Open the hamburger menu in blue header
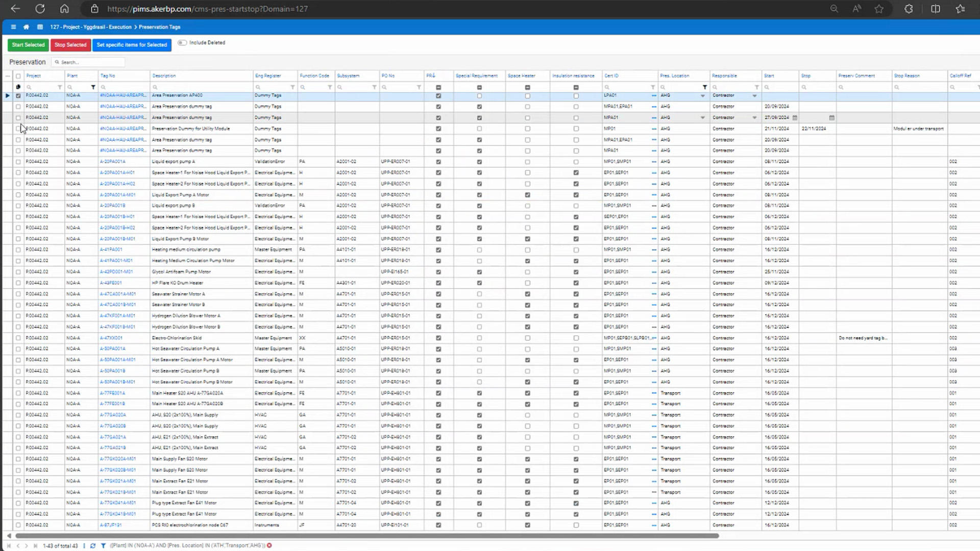This screenshot has width=980, height=551. point(13,27)
